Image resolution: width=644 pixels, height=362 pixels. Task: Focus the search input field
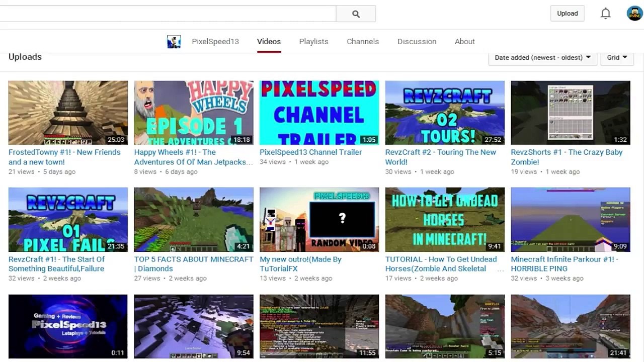coord(168,14)
